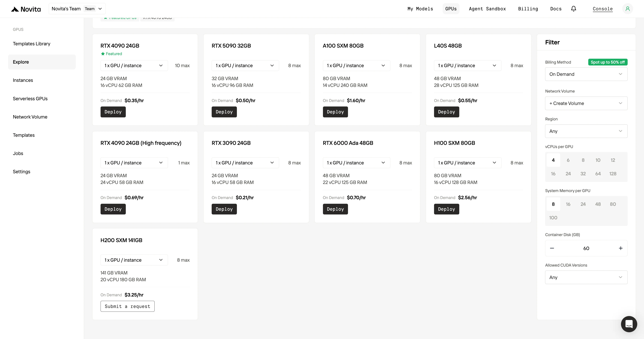The image size is (644, 339).
Task: Go to Network Volume in sidebar
Action: (42, 117)
